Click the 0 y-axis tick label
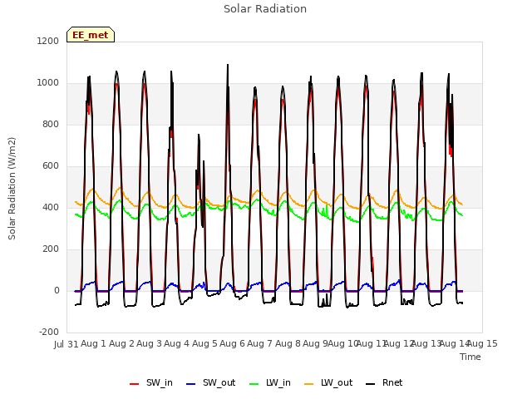532x399 pixels. coord(57,290)
